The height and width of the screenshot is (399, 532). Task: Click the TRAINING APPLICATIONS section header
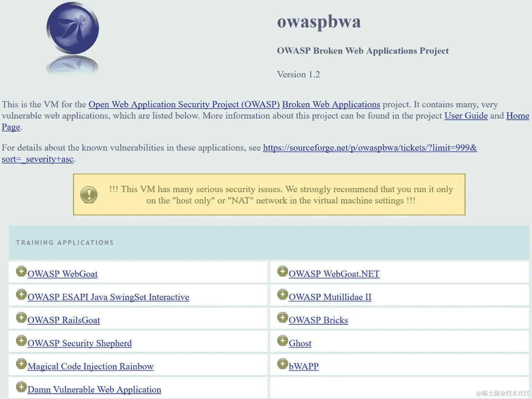click(65, 243)
